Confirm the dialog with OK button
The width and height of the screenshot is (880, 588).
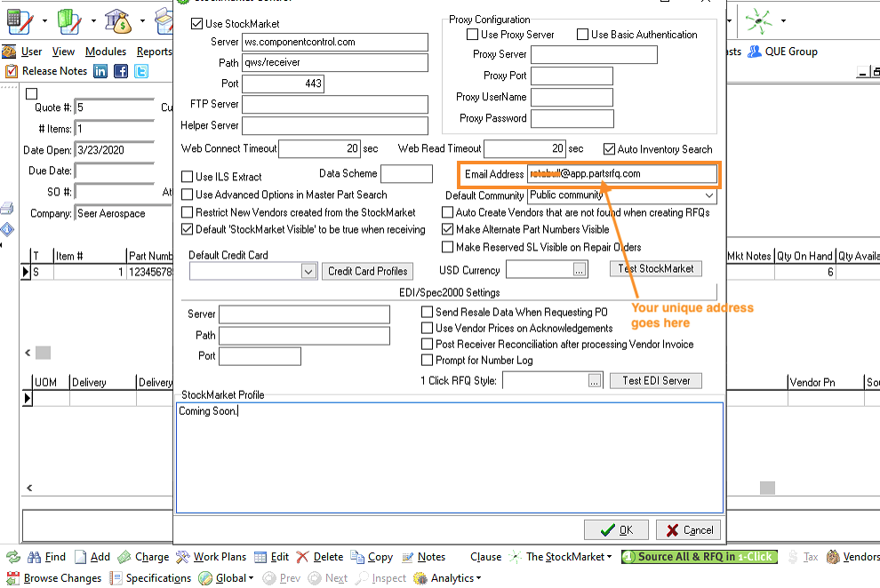point(616,530)
